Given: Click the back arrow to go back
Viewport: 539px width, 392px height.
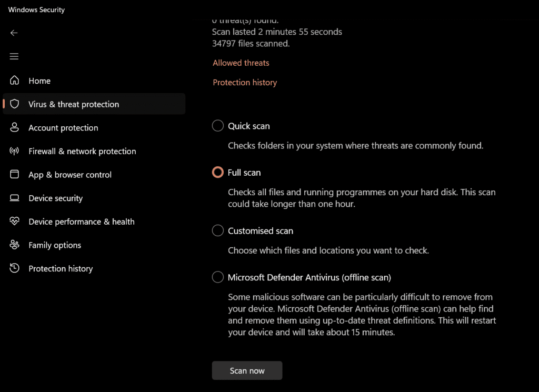Looking at the screenshot, I should [x=14, y=33].
